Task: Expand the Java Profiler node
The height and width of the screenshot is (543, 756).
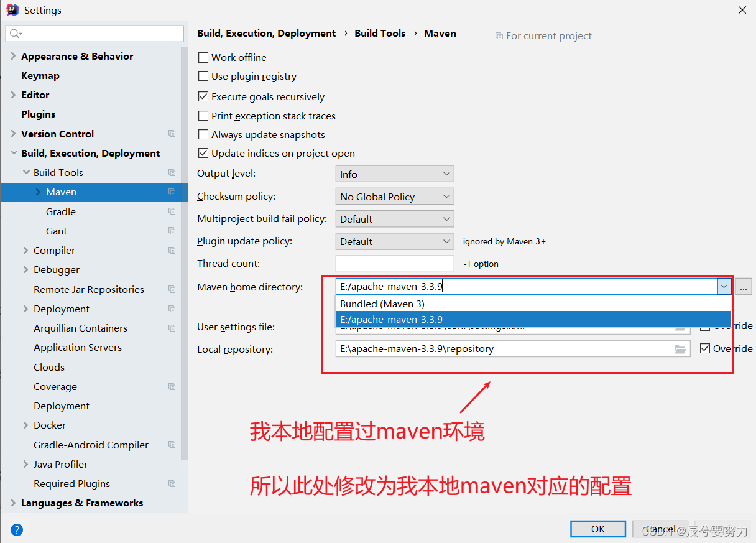Action: tap(25, 464)
